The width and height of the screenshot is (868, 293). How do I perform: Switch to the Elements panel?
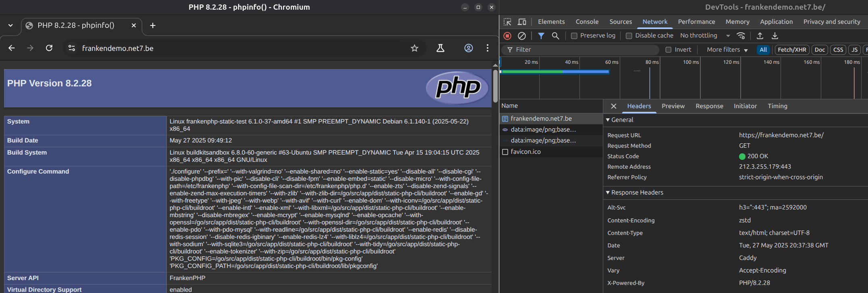551,22
